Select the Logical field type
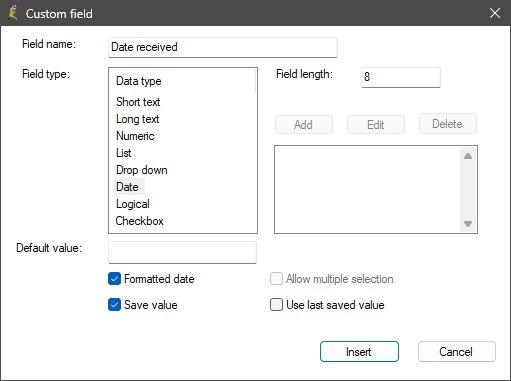The image size is (511, 381). tap(133, 204)
